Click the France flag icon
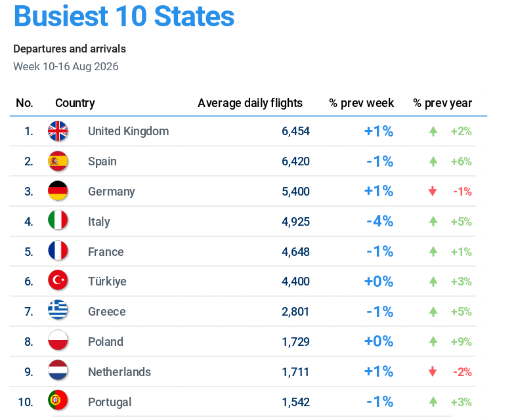The width and height of the screenshot is (516, 420). tap(58, 251)
